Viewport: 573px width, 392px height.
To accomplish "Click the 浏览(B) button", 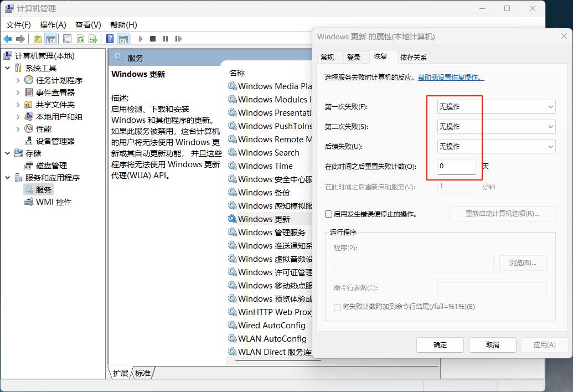I will pos(523,263).
